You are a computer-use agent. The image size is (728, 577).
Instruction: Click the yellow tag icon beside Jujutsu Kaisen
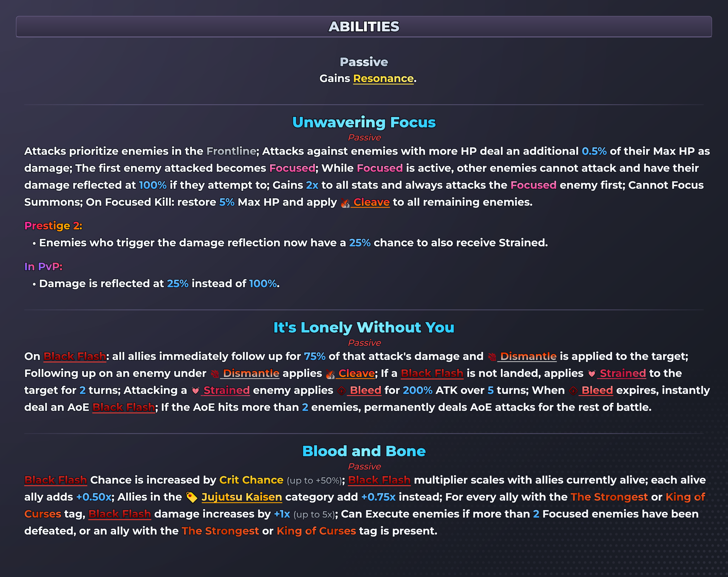[x=192, y=497]
